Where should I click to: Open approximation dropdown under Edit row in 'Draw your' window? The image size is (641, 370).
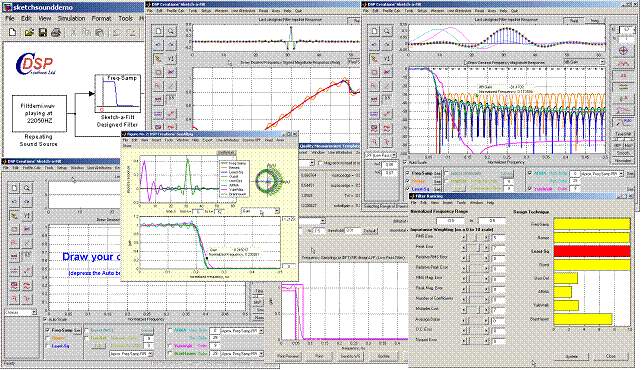[x=131, y=354]
